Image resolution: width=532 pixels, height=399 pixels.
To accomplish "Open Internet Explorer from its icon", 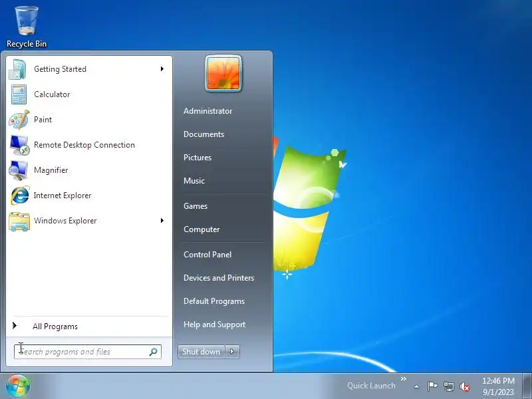I will [x=20, y=196].
